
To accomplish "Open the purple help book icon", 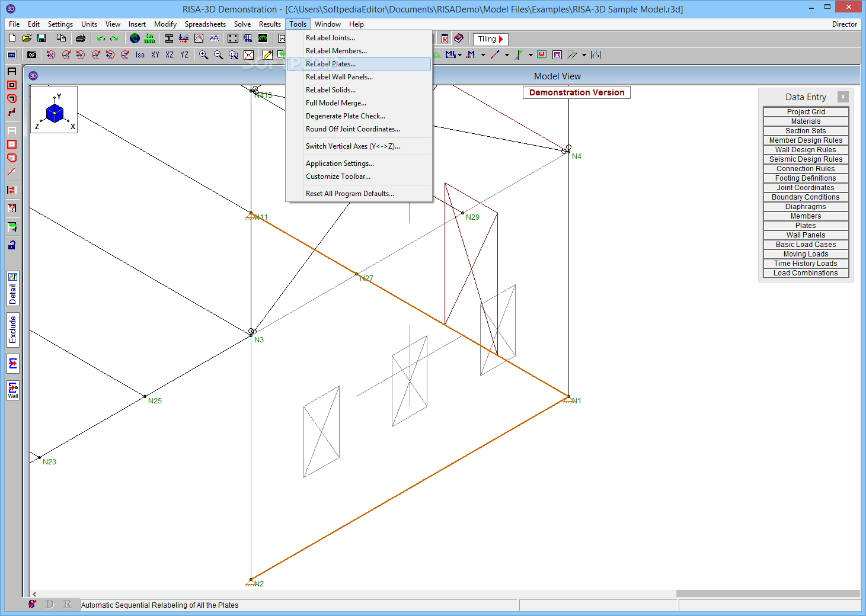I will click(459, 38).
